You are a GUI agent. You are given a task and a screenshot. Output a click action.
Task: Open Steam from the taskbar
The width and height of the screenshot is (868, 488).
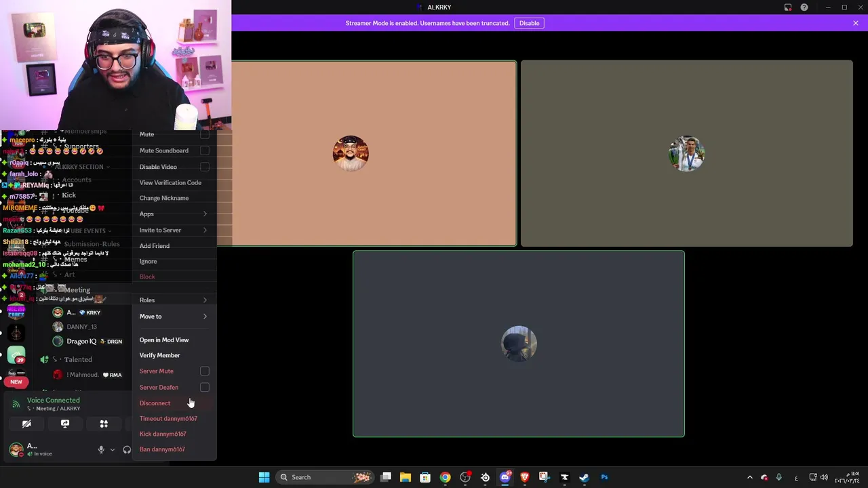[x=584, y=477]
